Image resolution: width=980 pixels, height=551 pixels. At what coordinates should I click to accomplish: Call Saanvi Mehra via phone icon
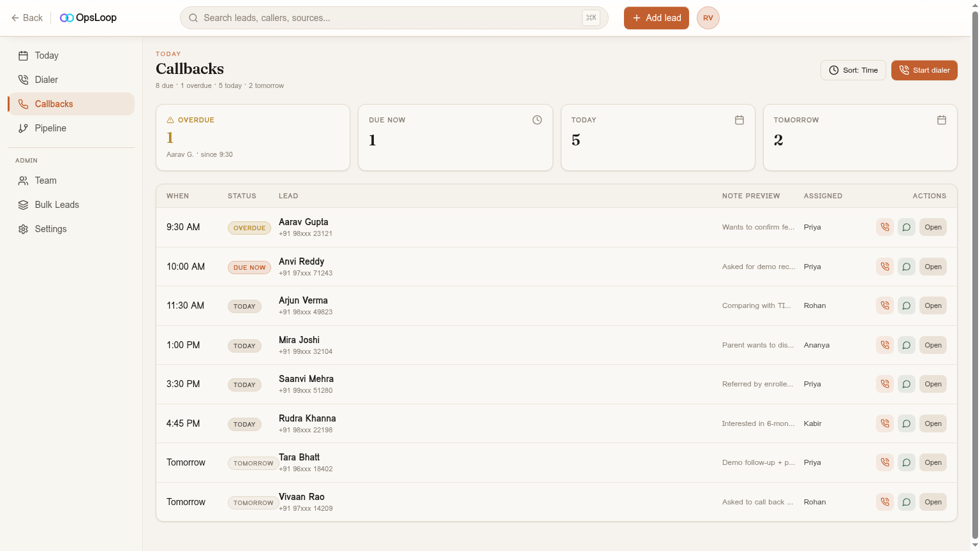point(884,384)
